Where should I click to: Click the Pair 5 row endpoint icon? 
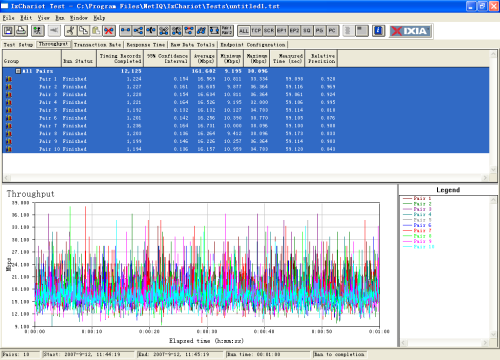[x=9, y=110]
